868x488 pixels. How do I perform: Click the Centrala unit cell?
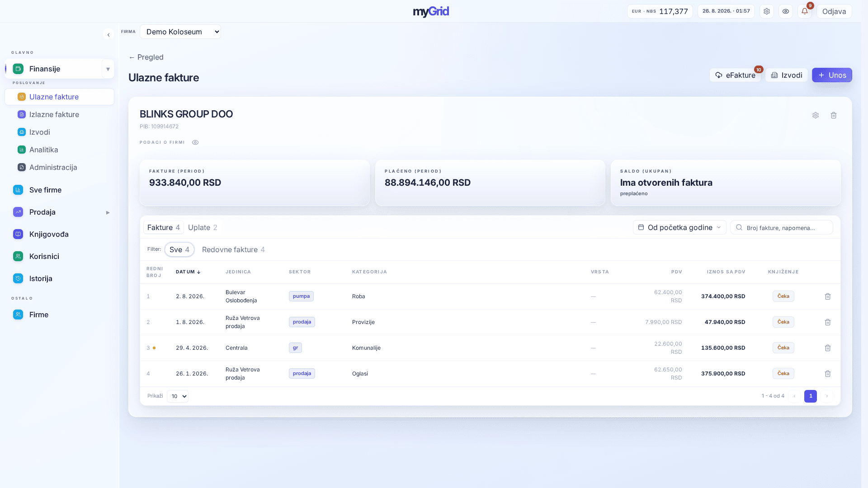(236, 348)
